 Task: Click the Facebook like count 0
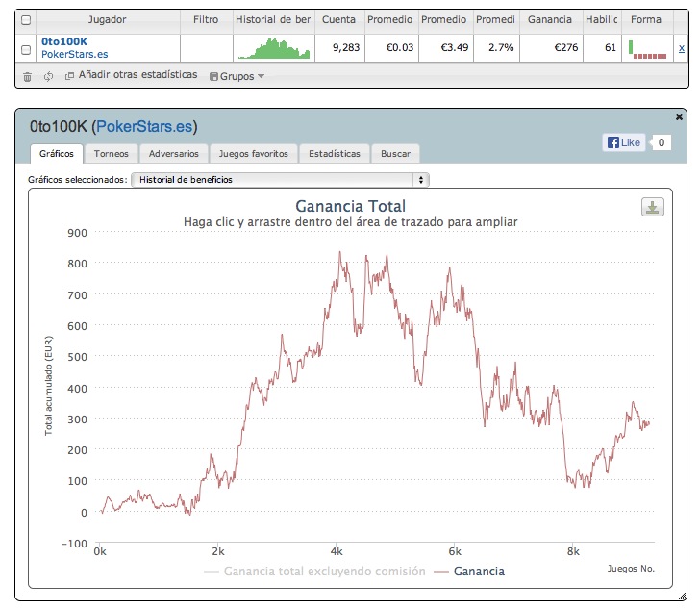point(662,142)
